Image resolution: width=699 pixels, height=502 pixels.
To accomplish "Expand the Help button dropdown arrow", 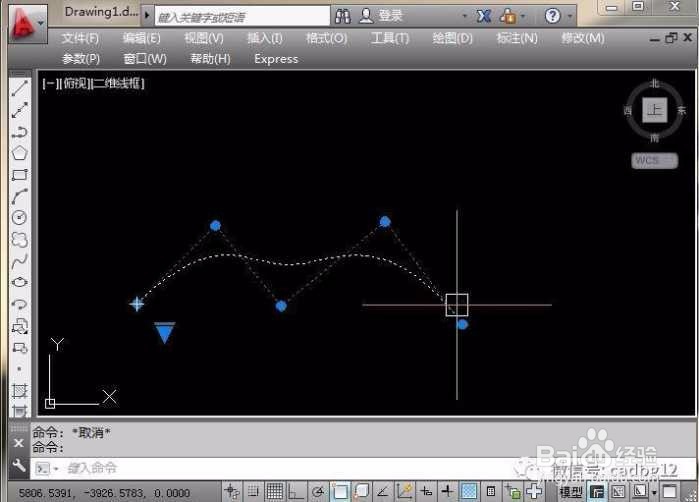I will [570, 16].
